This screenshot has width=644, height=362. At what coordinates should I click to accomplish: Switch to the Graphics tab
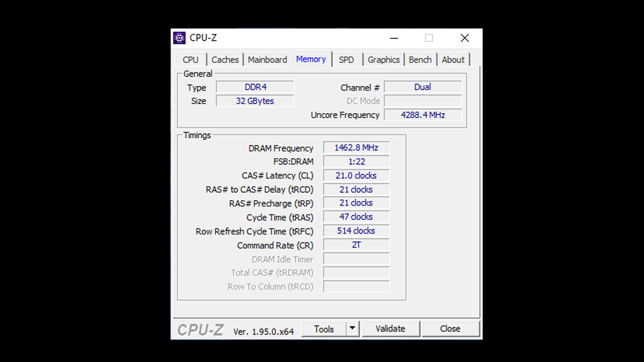pyautogui.click(x=383, y=60)
